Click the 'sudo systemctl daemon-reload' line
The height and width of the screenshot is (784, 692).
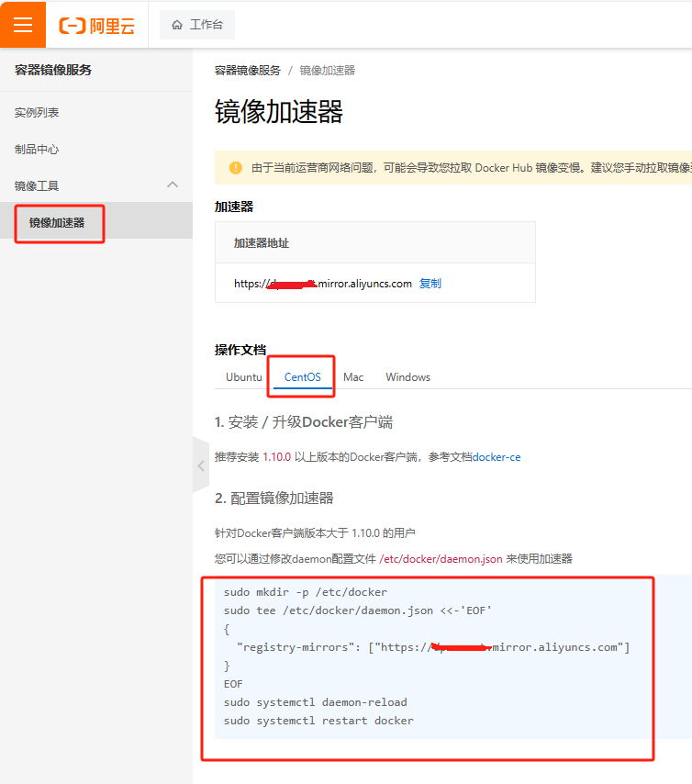(316, 702)
